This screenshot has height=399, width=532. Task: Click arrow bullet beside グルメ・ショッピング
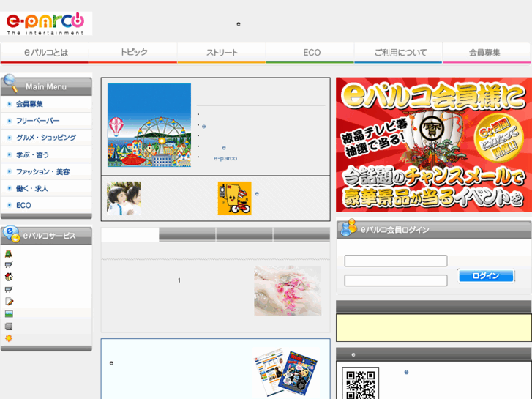click(x=10, y=138)
